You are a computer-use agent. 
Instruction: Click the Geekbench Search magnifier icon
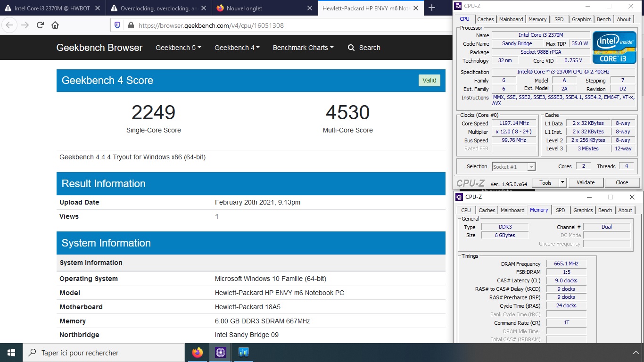351,48
